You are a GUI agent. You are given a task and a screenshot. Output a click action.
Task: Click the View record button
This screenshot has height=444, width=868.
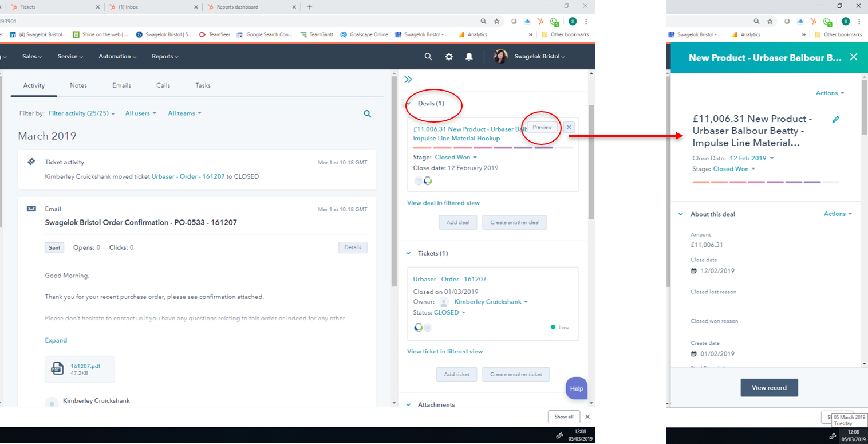coord(769,388)
